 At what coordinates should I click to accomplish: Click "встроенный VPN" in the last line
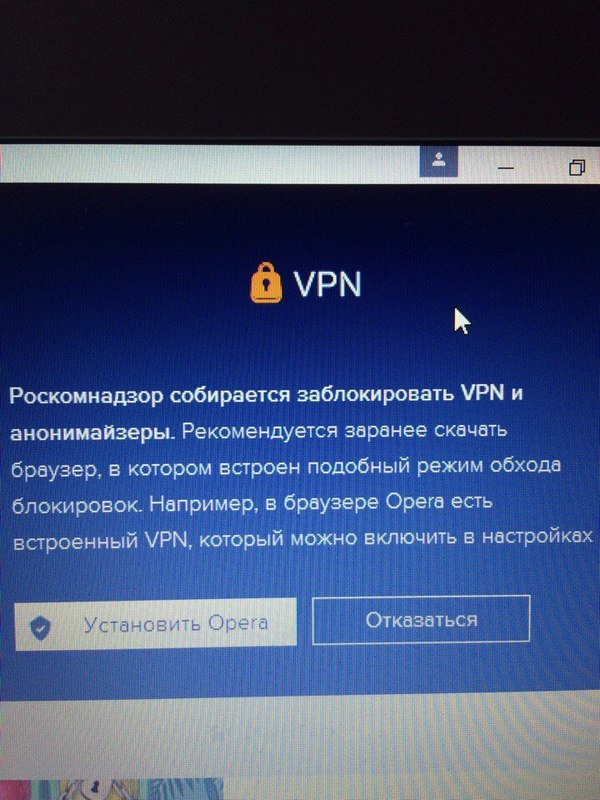(101, 540)
